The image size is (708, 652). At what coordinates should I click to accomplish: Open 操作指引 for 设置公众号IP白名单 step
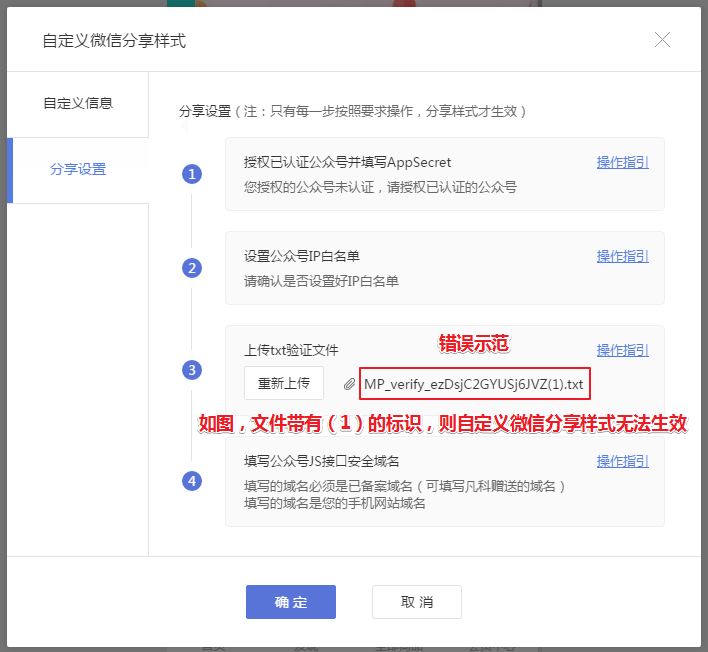click(622, 256)
